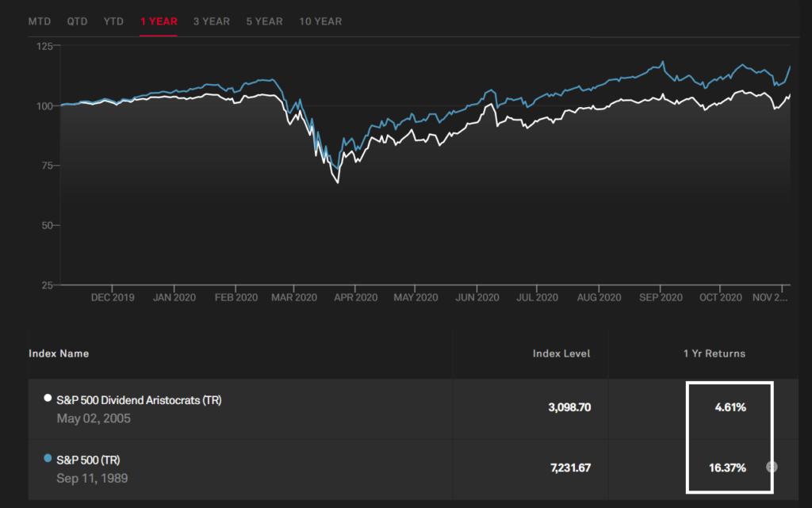Click the JUL 2020 axis label
812x508 pixels.
pyautogui.click(x=537, y=298)
